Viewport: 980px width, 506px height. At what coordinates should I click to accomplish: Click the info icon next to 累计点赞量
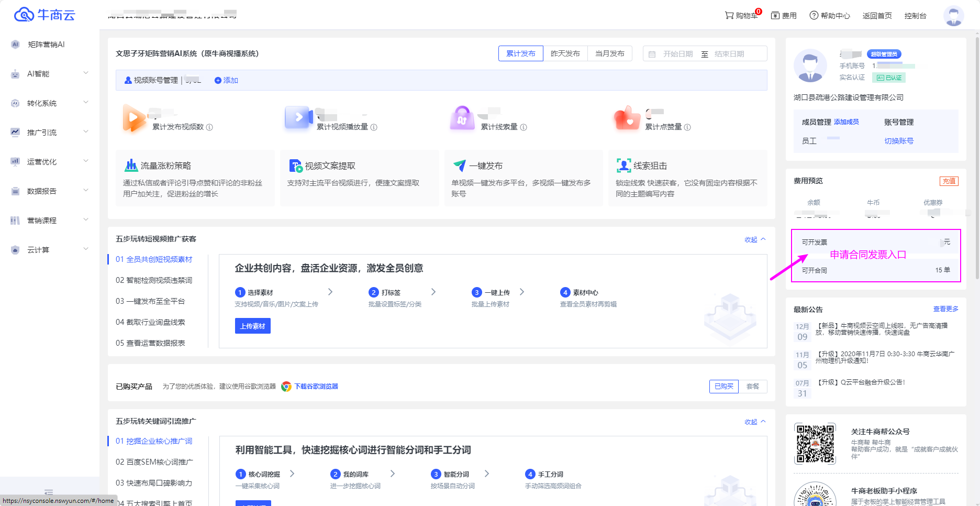(x=687, y=127)
